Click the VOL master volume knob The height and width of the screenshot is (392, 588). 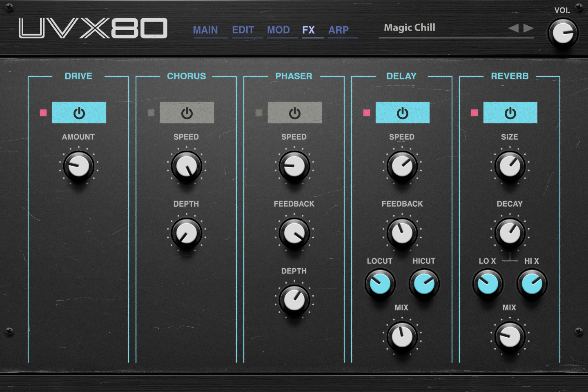click(563, 33)
